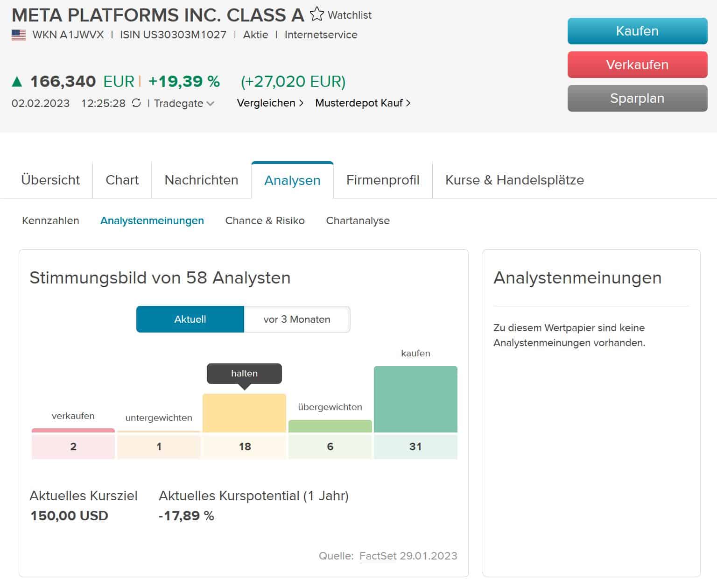Select the Chance & Risiko subtab

[x=265, y=220]
